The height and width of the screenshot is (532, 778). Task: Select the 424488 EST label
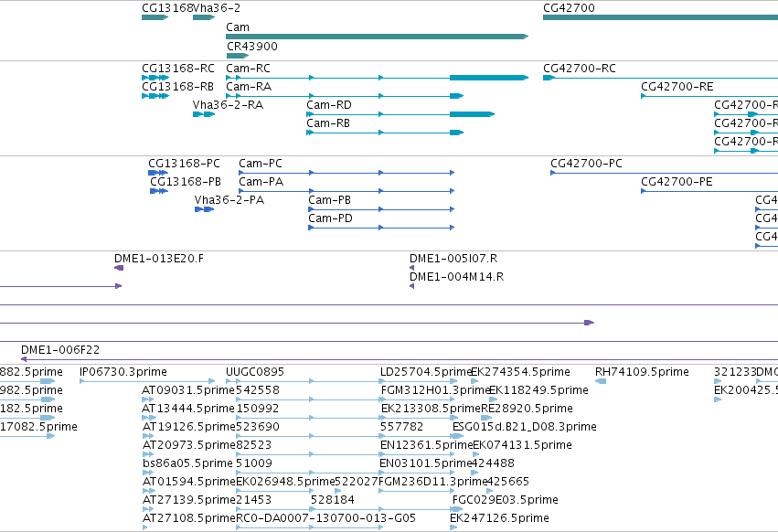[493, 464]
